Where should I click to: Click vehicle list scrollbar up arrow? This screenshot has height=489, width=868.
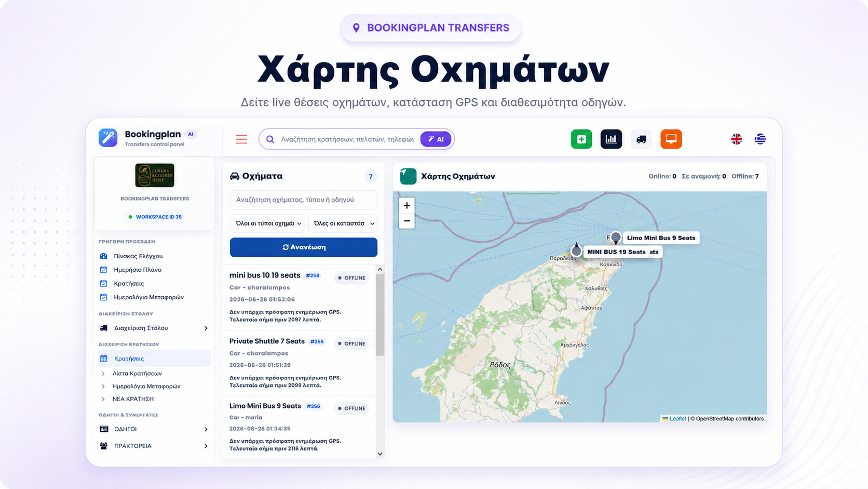pos(380,269)
